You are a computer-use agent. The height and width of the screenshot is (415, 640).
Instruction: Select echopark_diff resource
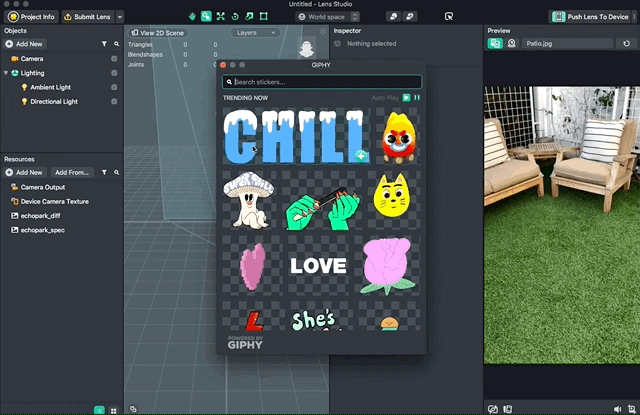click(x=40, y=216)
